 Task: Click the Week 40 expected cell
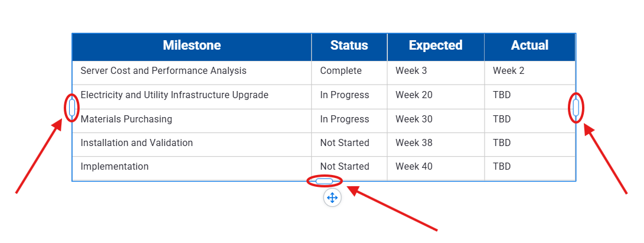(x=413, y=167)
